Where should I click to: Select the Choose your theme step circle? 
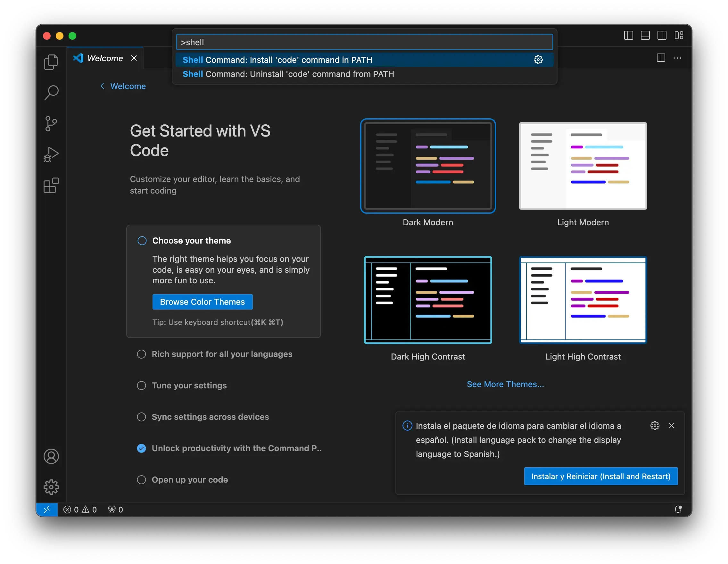click(142, 241)
